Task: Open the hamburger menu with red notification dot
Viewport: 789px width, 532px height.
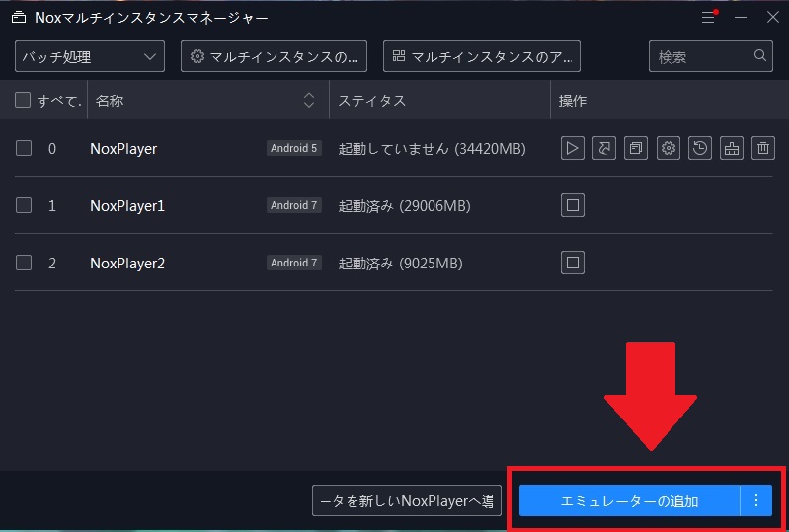Action: (708, 18)
